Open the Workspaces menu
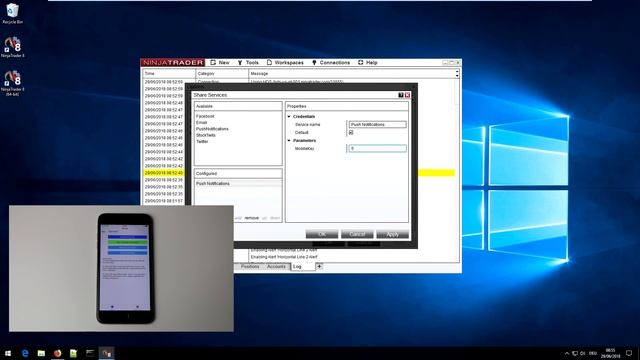Screen dimensions: 640x360 (x=285, y=62)
